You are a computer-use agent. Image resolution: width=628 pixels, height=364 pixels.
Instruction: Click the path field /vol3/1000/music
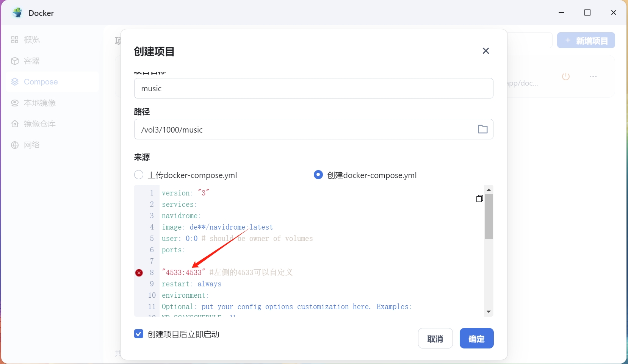313,129
